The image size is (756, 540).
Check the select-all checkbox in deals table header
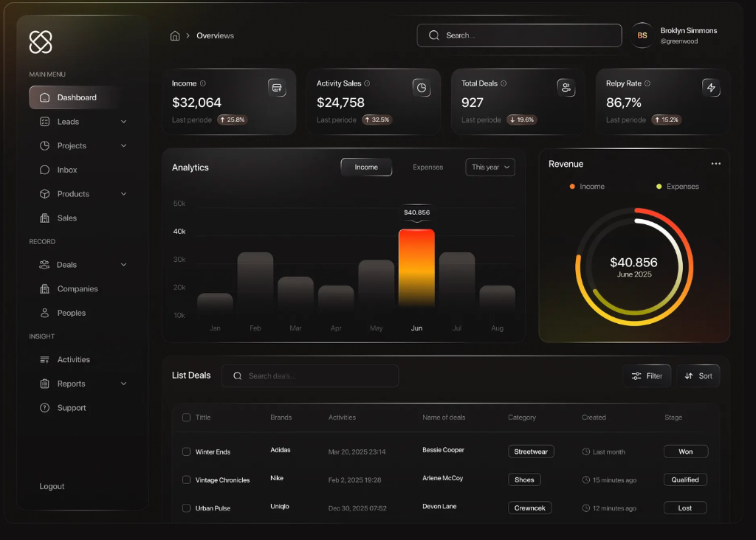coord(186,418)
